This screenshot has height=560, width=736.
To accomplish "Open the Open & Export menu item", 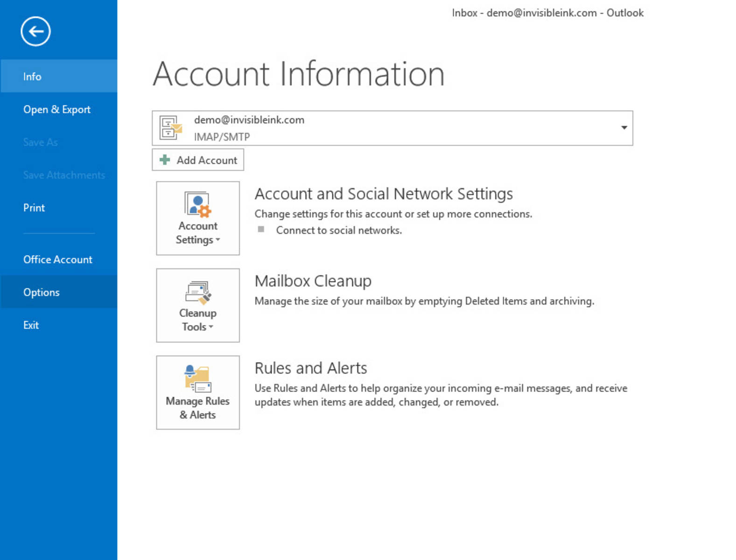I will [59, 109].
